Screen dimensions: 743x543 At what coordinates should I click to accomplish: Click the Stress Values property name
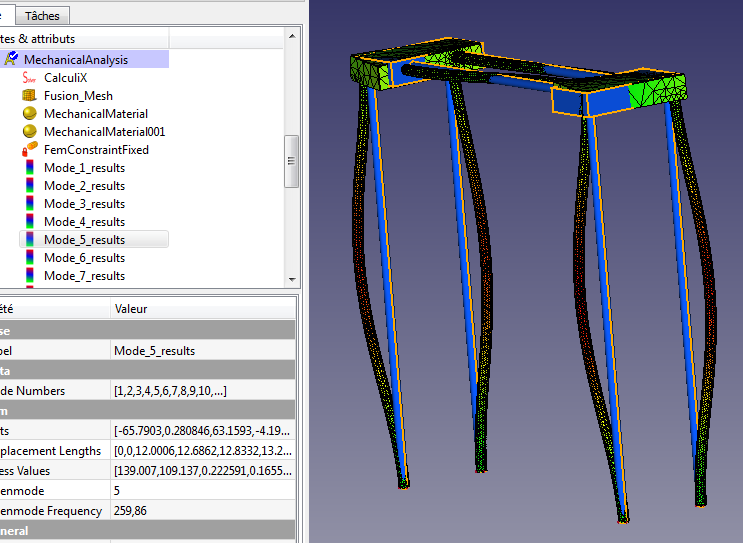[x=25, y=471]
